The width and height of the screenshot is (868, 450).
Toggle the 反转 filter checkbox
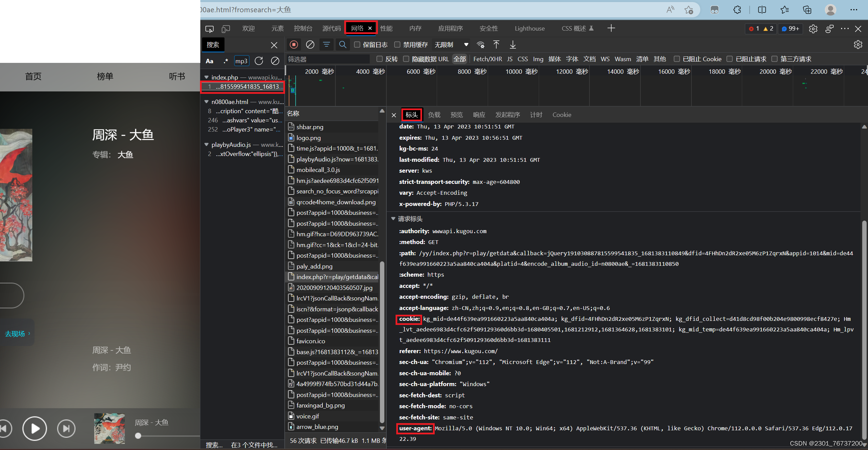point(380,59)
